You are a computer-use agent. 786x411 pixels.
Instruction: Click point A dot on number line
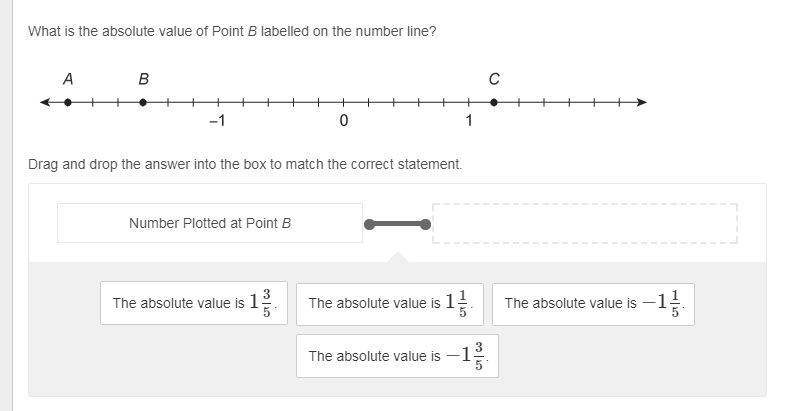(68, 102)
